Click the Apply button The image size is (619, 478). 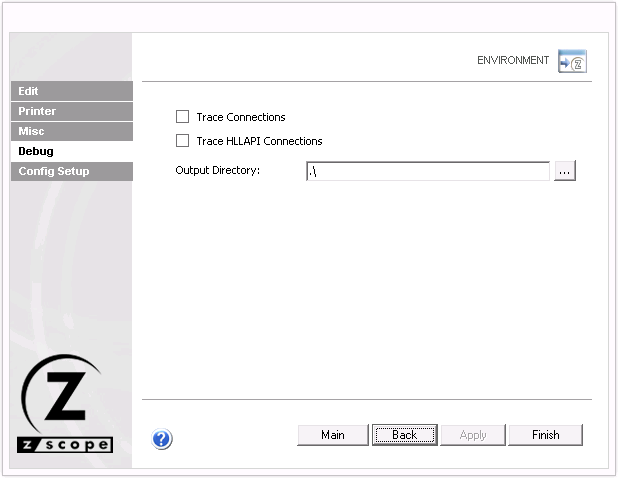pos(473,435)
